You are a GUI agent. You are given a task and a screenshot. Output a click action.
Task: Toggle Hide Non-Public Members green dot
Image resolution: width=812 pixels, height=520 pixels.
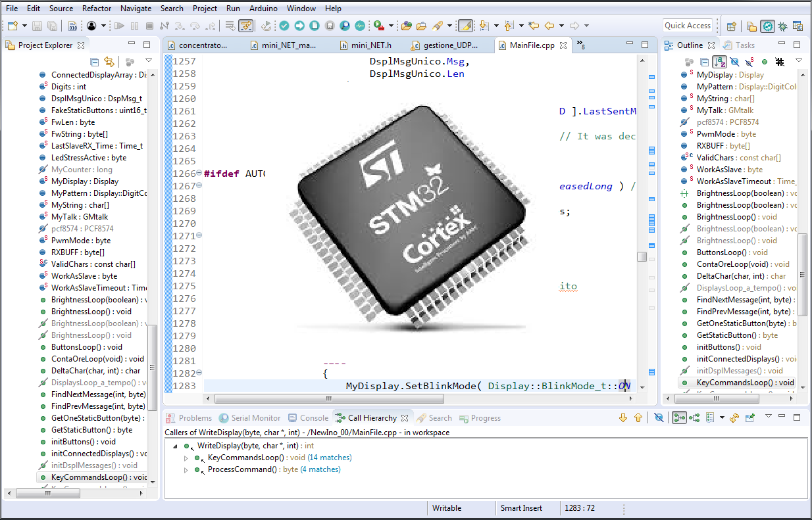click(x=765, y=61)
